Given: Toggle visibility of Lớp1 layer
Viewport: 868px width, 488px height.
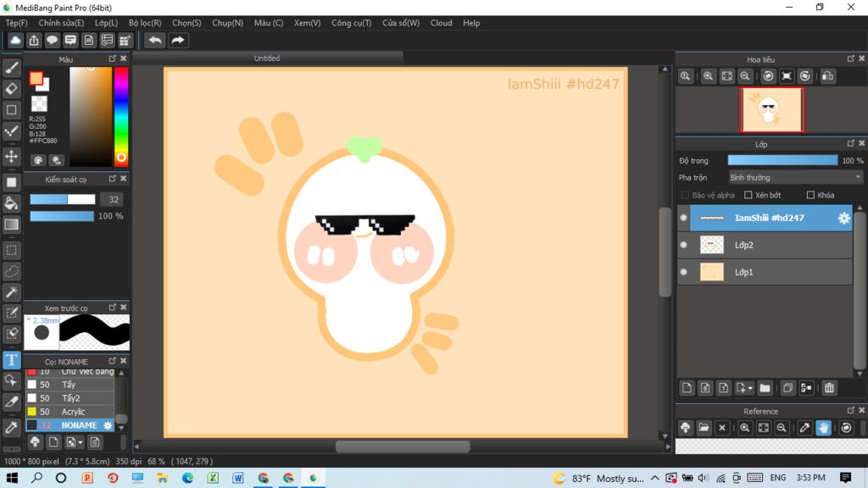Looking at the screenshot, I should coord(684,272).
